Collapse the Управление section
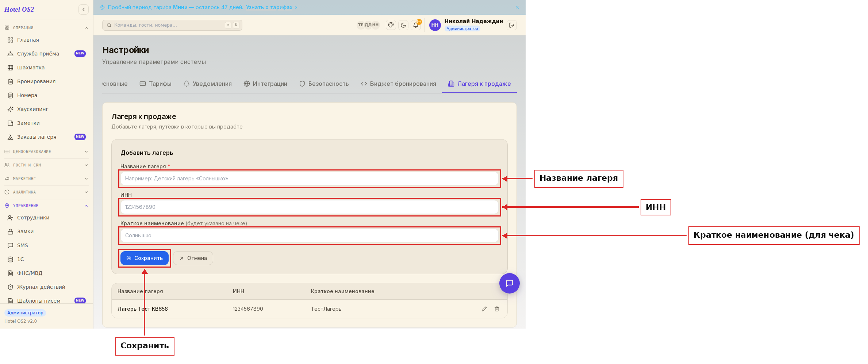The height and width of the screenshot is (364, 868). point(46,206)
